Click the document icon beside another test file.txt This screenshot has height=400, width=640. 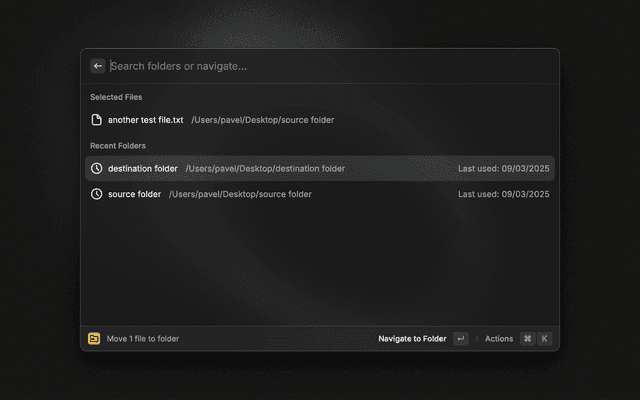[x=97, y=120]
